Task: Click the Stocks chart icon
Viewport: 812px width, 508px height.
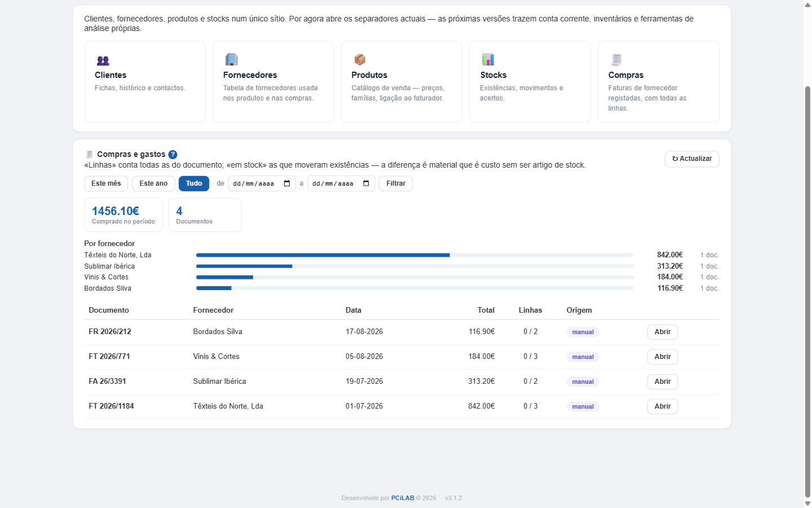Action: click(488, 59)
